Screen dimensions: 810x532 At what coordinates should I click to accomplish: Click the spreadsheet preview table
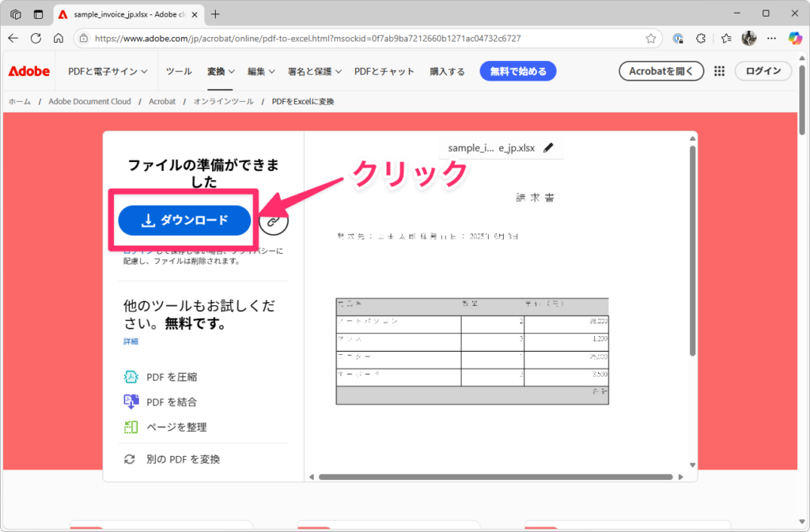coord(472,351)
